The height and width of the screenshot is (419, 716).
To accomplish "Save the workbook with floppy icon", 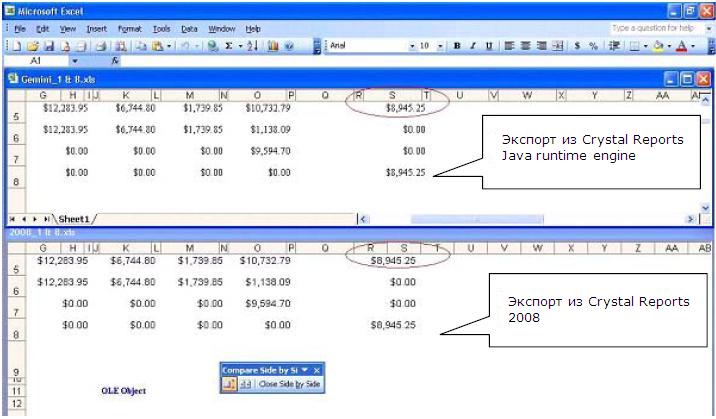I will click(49, 46).
